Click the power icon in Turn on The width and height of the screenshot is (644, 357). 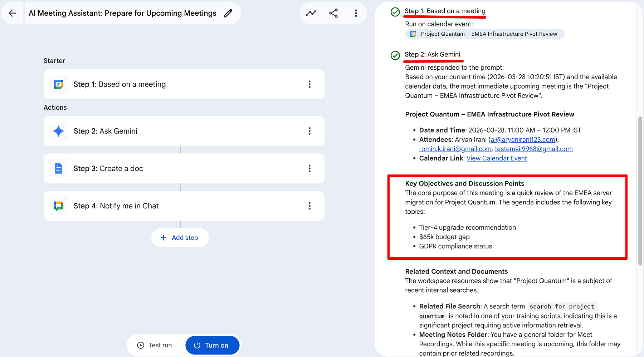[197, 345]
